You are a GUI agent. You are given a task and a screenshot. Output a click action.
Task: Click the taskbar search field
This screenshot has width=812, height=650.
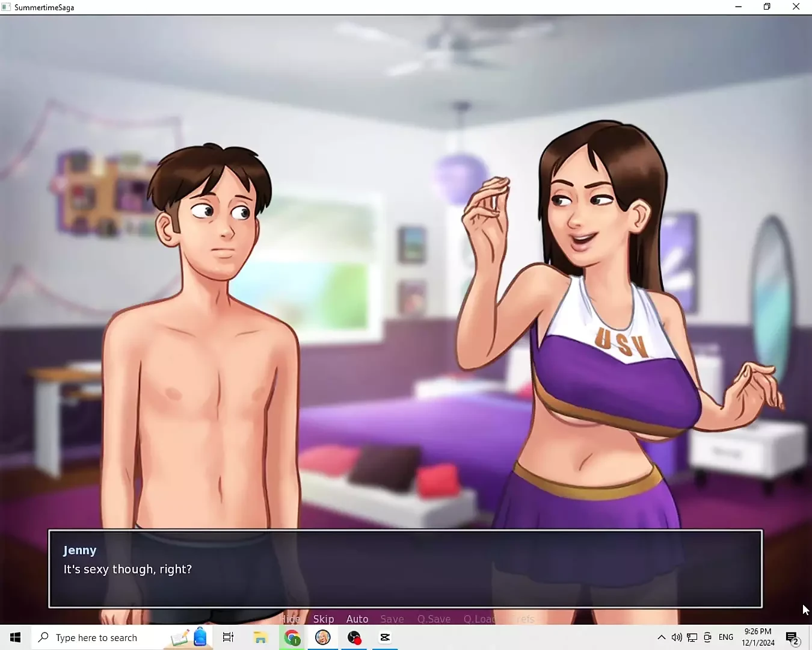[120, 637]
